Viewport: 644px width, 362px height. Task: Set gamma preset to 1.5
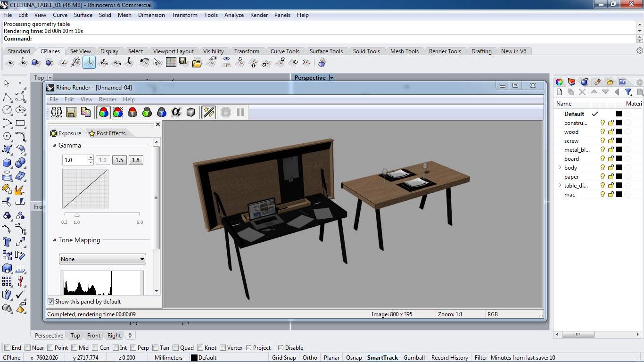coord(119,160)
